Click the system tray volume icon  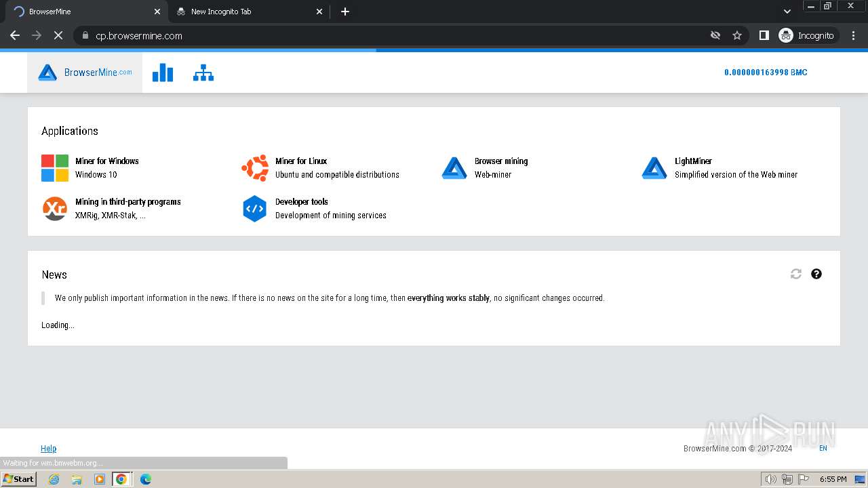pos(770,479)
